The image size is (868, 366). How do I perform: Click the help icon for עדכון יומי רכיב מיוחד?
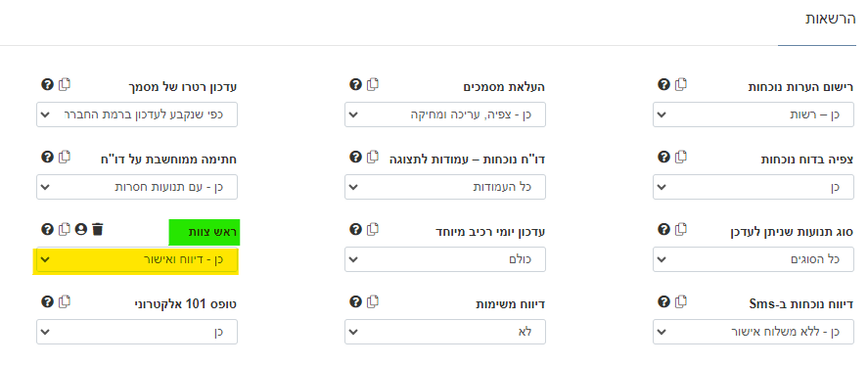pos(355,229)
